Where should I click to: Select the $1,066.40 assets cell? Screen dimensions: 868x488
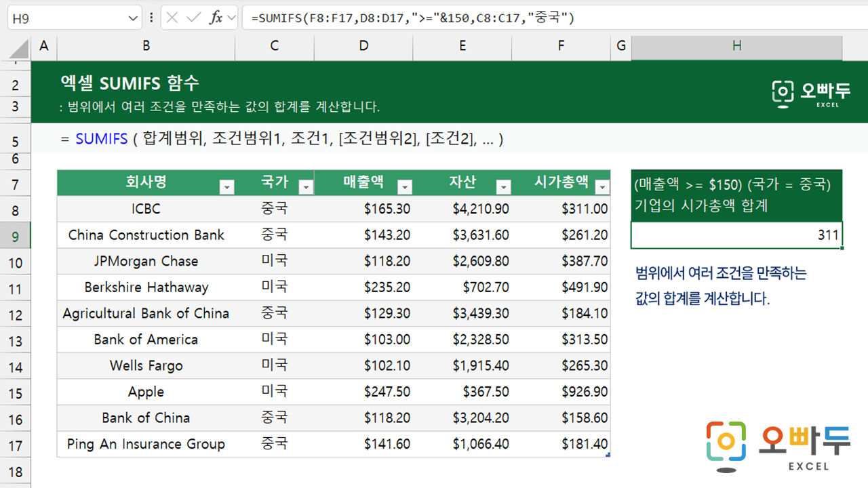462,444
